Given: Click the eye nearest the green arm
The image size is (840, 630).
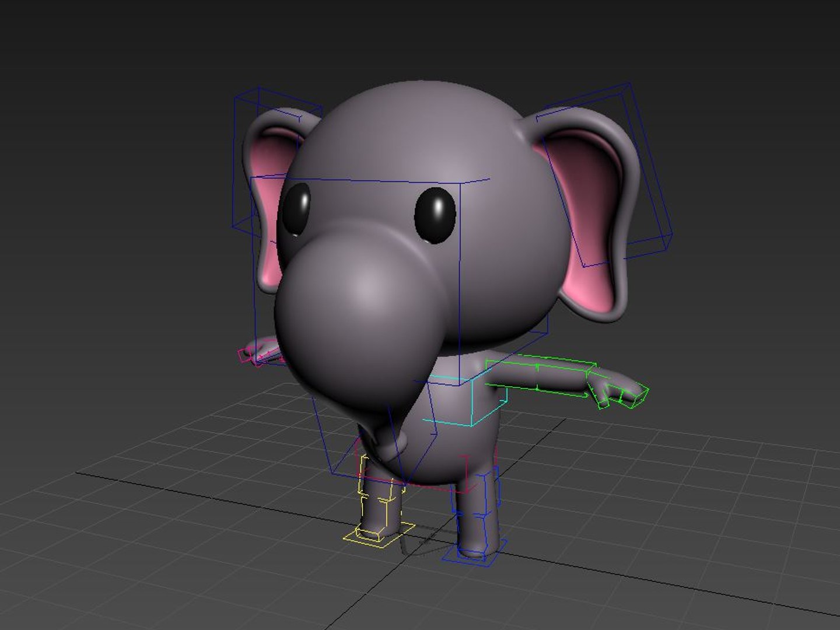Looking at the screenshot, I should 435,215.
